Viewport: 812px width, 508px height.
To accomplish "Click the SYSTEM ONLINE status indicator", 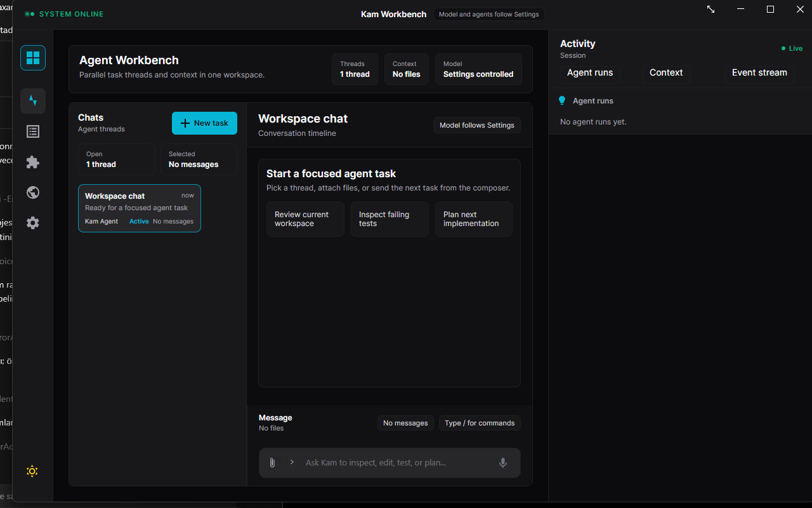I will tap(64, 14).
